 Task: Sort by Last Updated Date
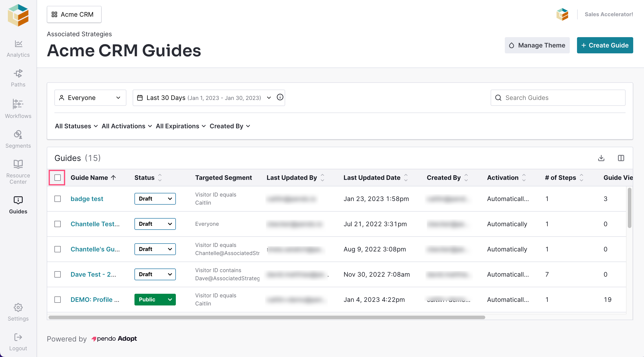[406, 177]
